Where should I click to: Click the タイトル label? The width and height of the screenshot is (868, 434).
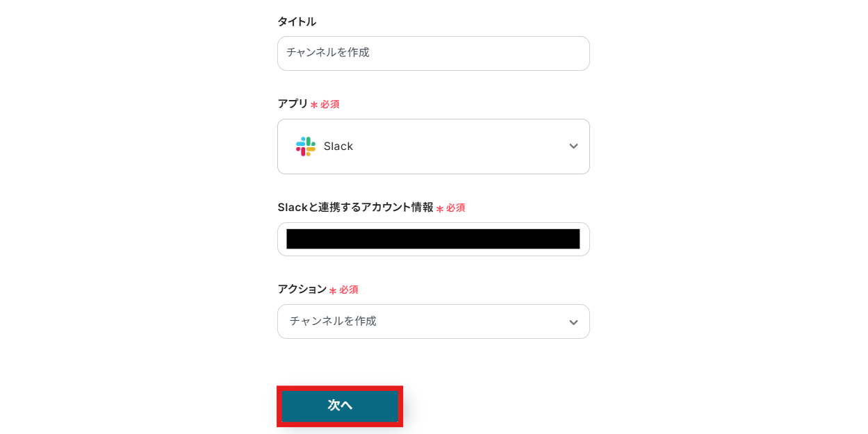point(297,22)
